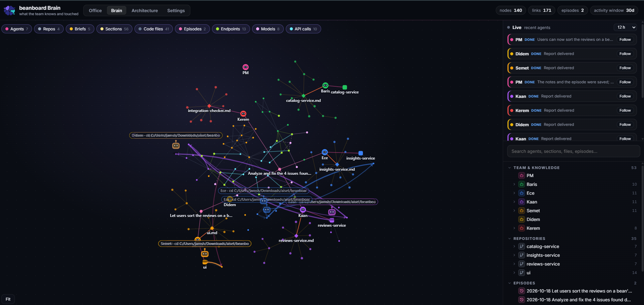644x305 pixels.
Task: Toggle the Code files filter chip
Action: tap(154, 29)
